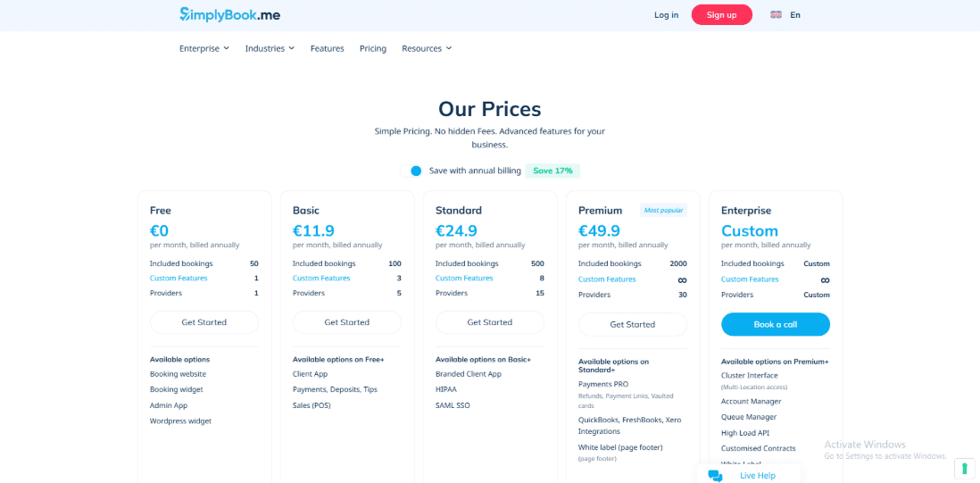Open the Pricing menu item
Viewport: 980px width, 483px height.
pos(373,48)
